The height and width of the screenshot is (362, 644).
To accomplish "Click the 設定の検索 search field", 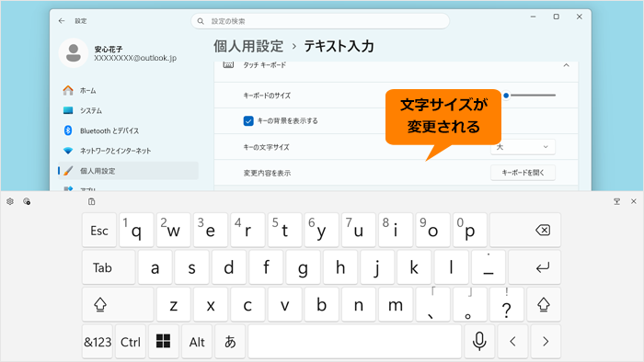I will [320, 21].
